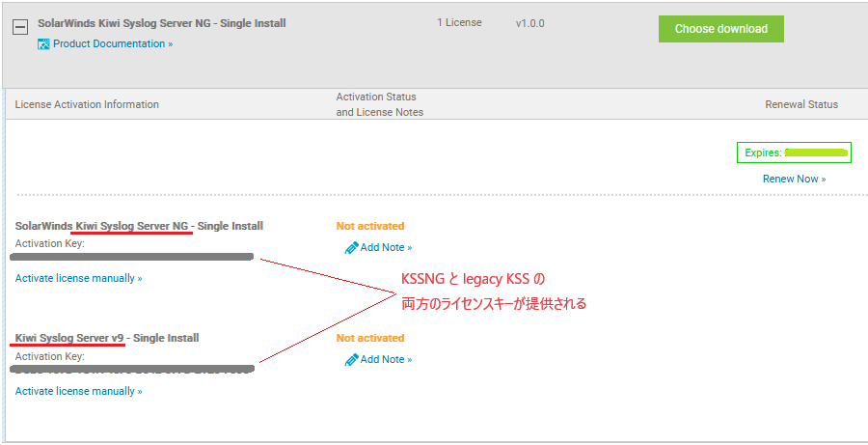Click 'Not activated' status for Syslog Server v9
Screen dimensions: 868x445
click(370, 338)
